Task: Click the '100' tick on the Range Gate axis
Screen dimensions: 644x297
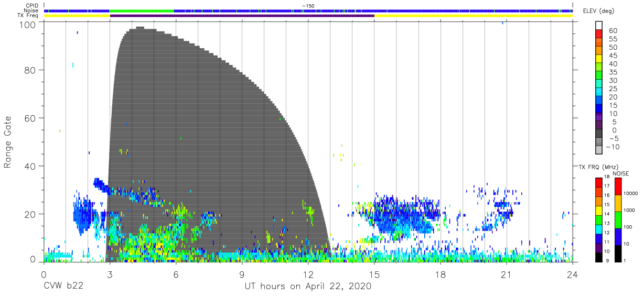Action: 28,24
